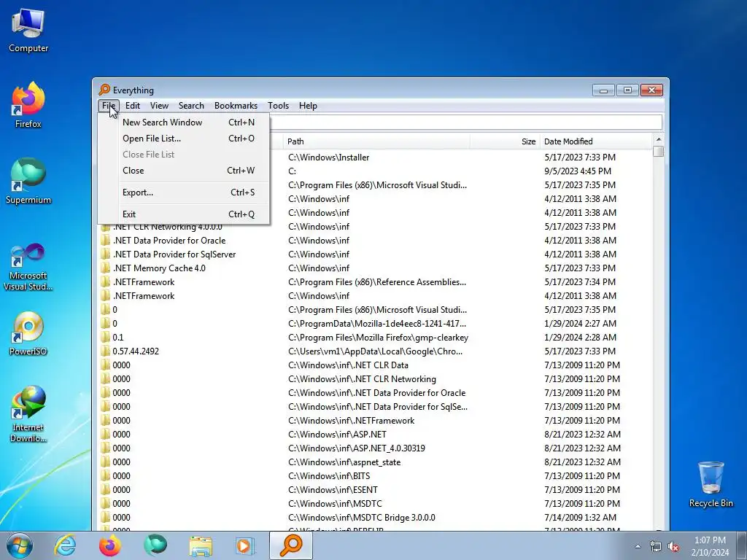Image resolution: width=747 pixels, height=560 pixels.
Task: Click the Everything taskbar button
Action: coord(291,545)
